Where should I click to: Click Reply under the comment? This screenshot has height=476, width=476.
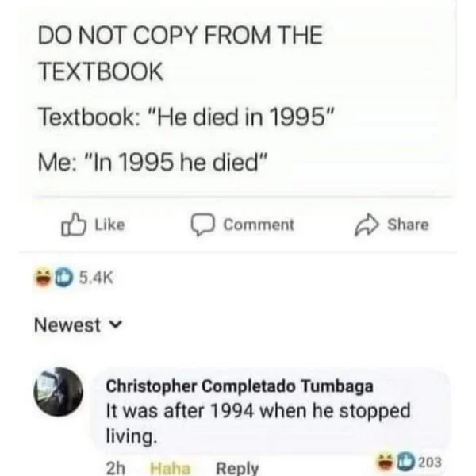click(x=237, y=468)
